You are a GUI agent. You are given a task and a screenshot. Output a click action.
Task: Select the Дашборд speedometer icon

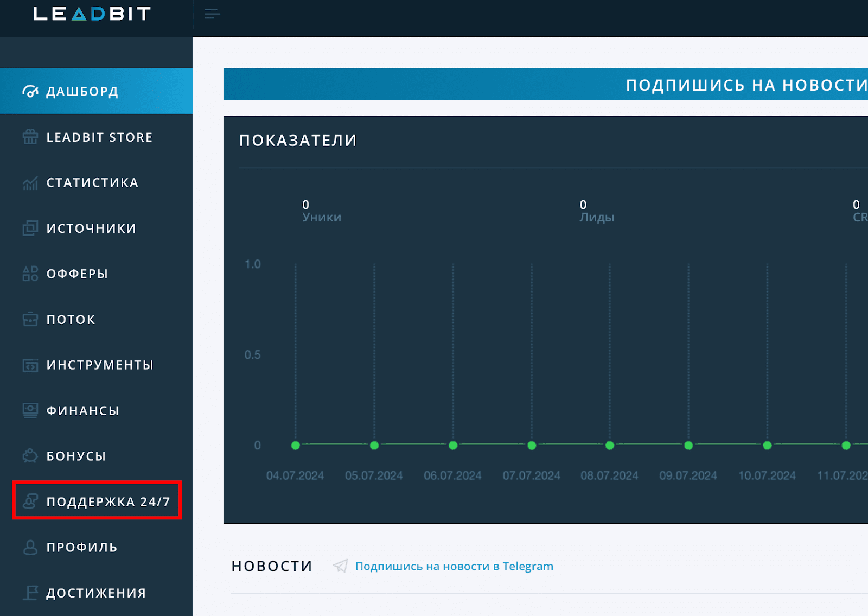pos(30,91)
